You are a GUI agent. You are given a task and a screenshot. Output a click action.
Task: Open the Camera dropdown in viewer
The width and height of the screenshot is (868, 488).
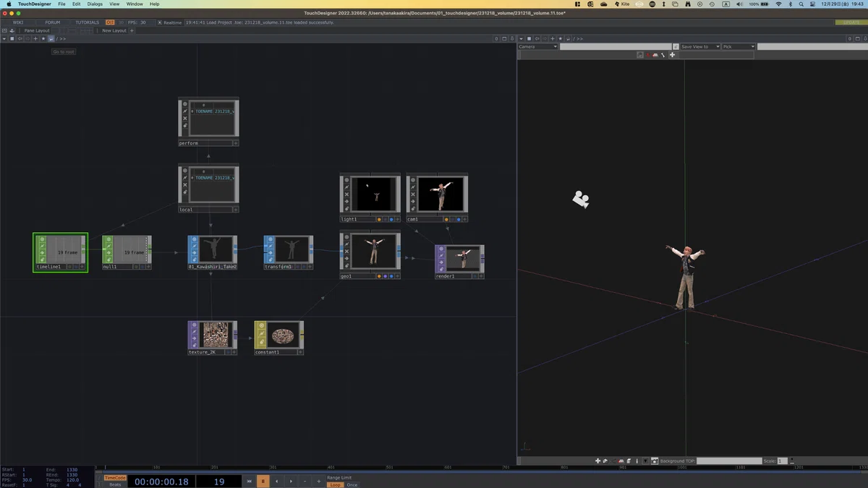point(537,47)
